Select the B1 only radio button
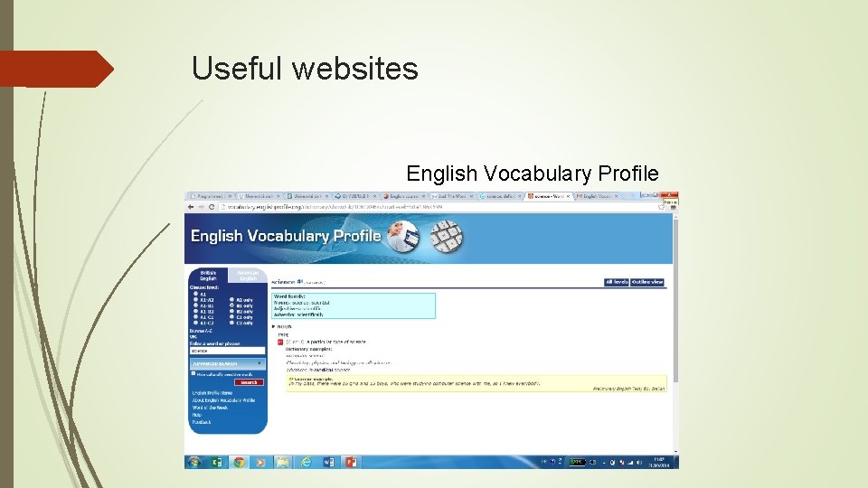This screenshot has height=488, width=868. click(232, 305)
